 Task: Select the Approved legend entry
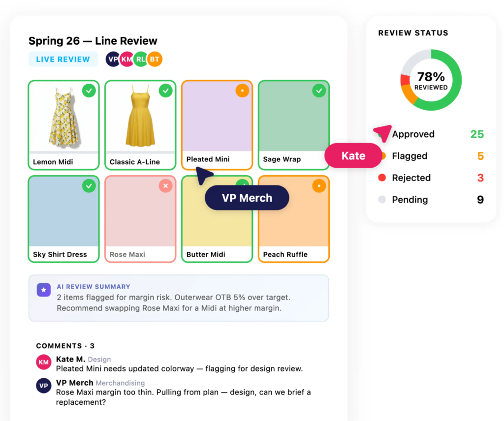tap(413, 134)
